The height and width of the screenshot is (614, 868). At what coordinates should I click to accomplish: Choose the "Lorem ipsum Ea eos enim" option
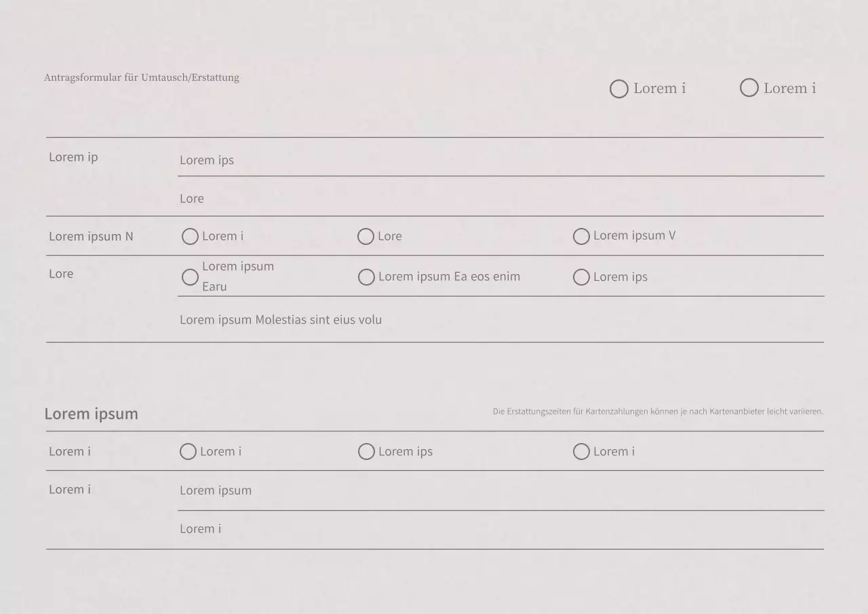[x=366, y=277]
